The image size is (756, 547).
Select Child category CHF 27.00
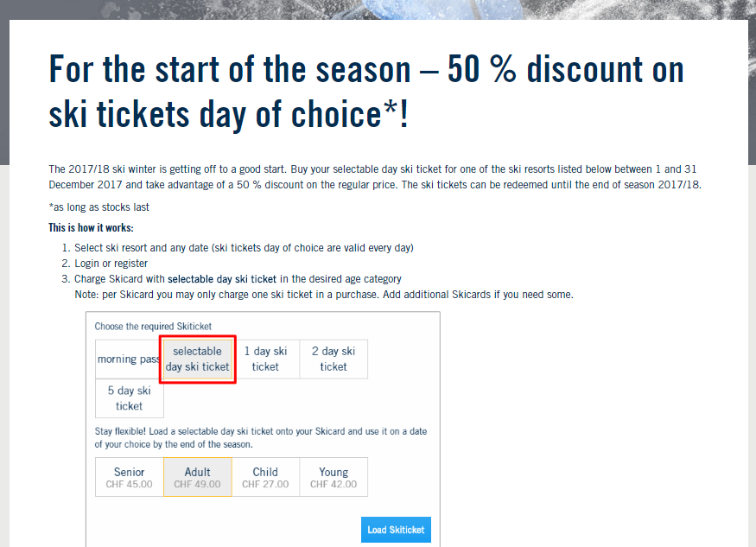click(265, 477)
